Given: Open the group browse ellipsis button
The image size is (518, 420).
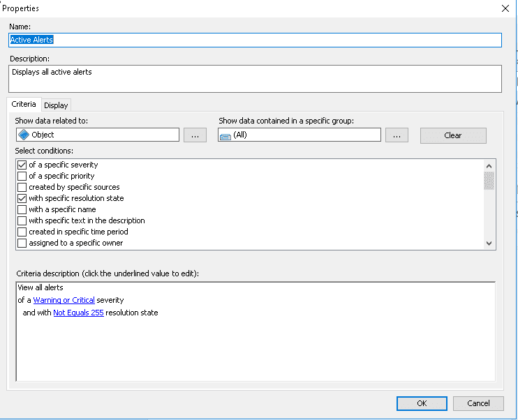Looking at the screenshot, I should [397, 135].
